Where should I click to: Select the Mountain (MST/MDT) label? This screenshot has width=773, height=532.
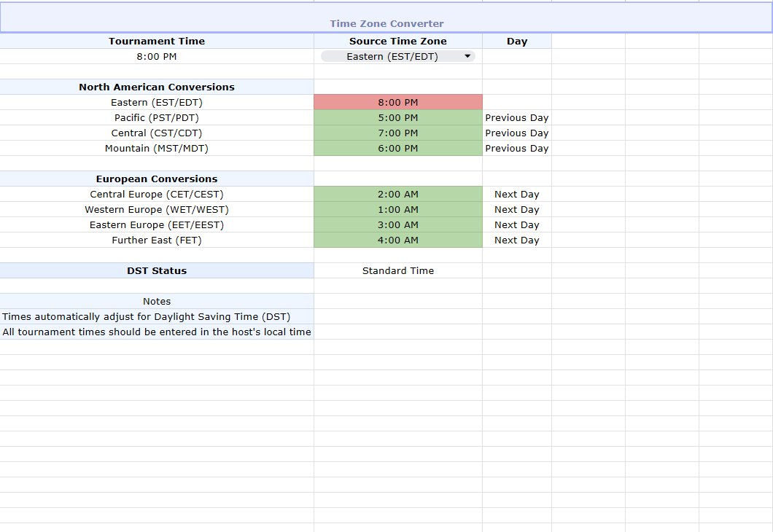point(157,148)
